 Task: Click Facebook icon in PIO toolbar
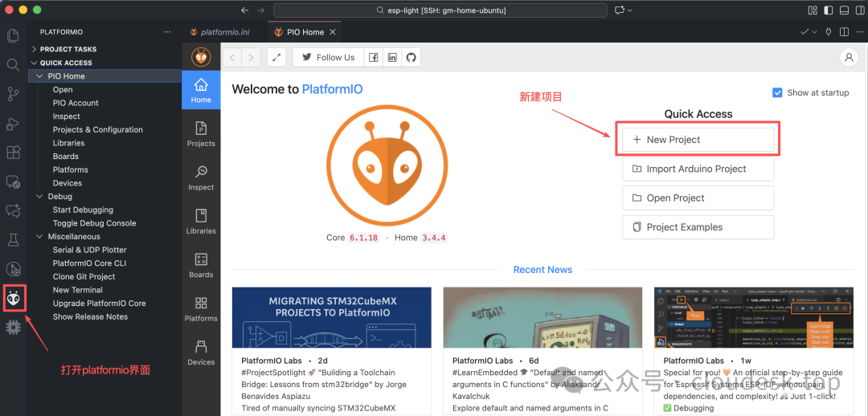tap(374, 57)
